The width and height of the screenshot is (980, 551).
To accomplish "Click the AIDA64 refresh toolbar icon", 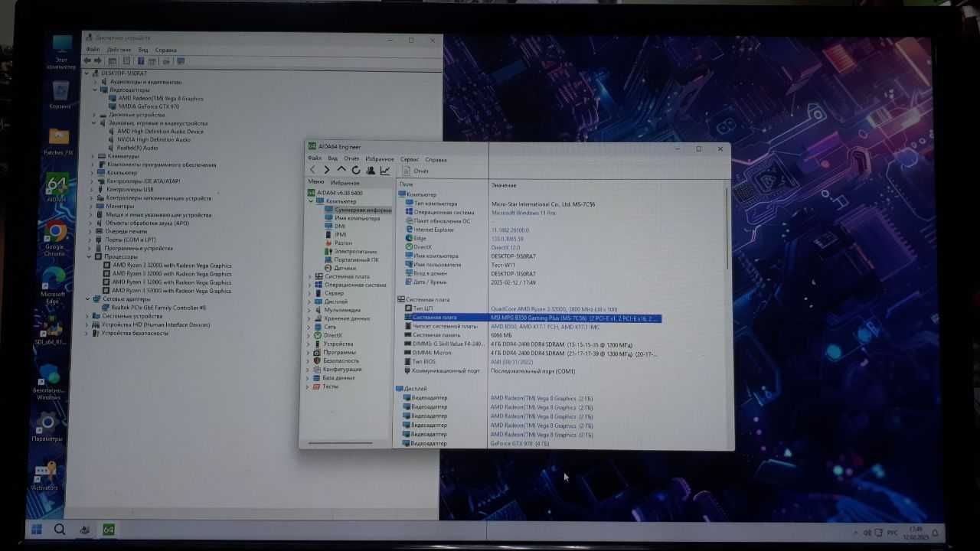I will tap(356, 170).
